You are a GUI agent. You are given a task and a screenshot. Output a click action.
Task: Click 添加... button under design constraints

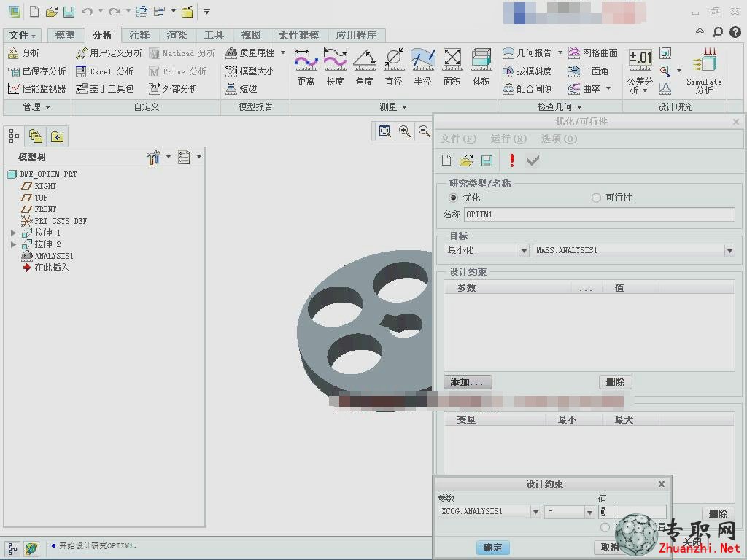[468, 382]
